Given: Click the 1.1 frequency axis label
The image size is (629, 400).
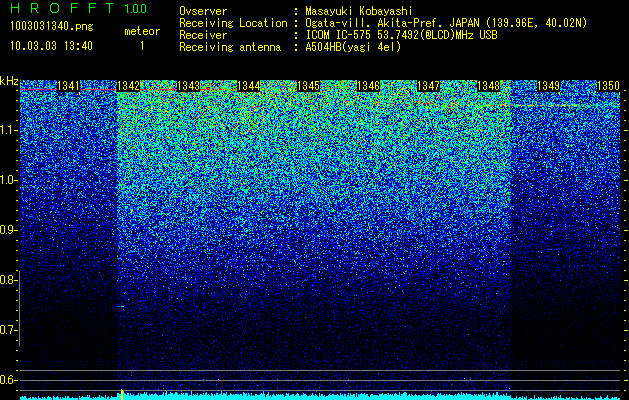Looking at the screenshot, I should tap(8, 130).
